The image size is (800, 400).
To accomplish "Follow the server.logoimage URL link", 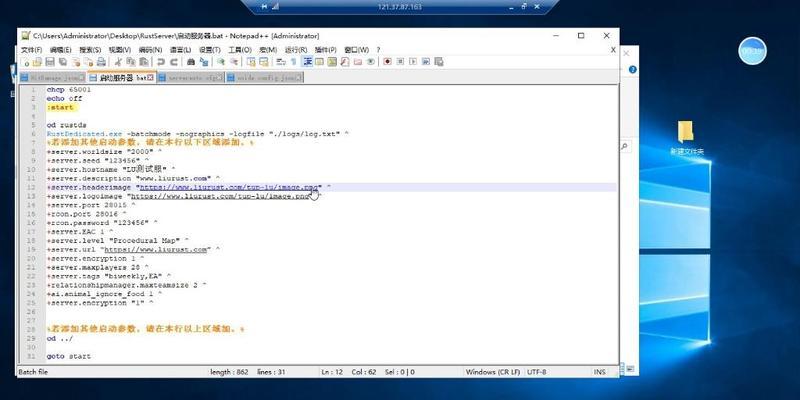I will point(220,196).
